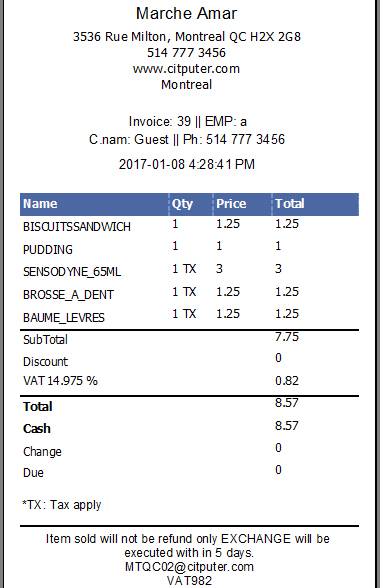The height and width of the screenshot is (588, 380).
Task: Click the Marche Amar store title
Action: 186,14
